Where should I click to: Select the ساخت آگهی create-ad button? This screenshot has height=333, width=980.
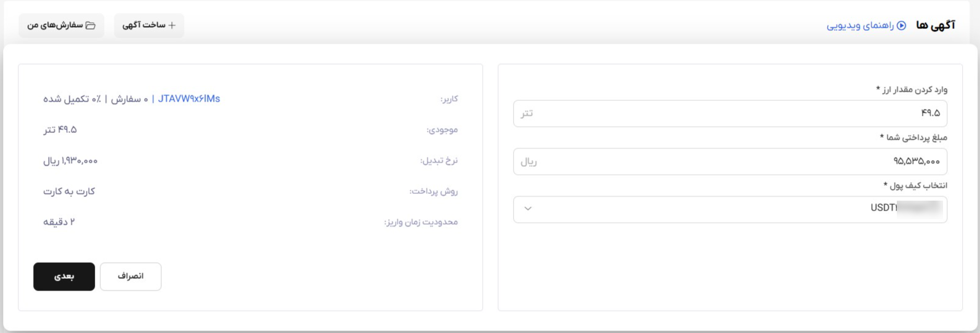click(x=149, y=25)
